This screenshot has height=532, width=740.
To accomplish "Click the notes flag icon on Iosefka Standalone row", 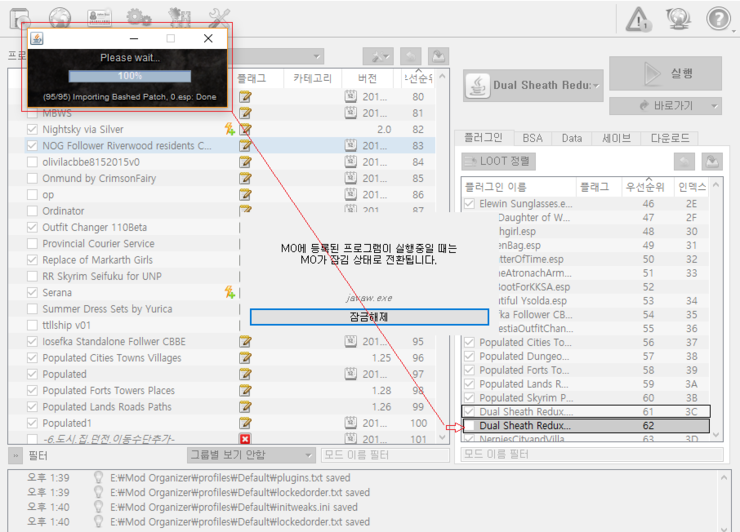I will point(245,341).
